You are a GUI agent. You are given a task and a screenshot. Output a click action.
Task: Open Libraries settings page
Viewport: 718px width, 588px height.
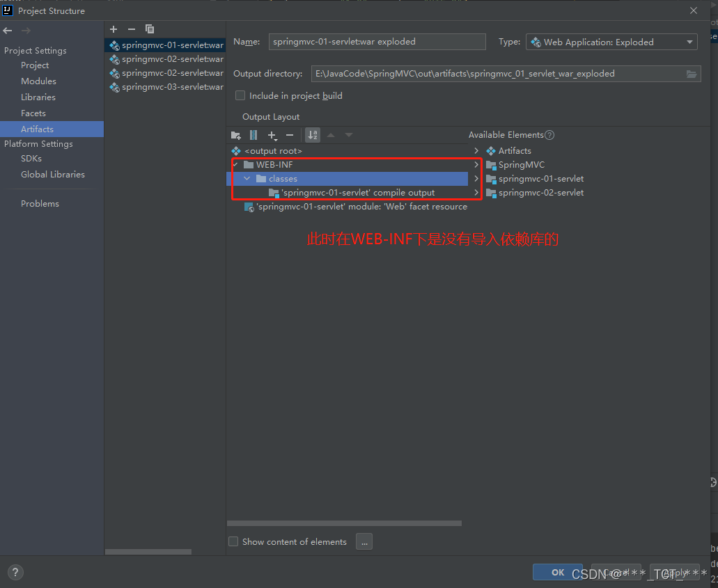pos(38,97)
